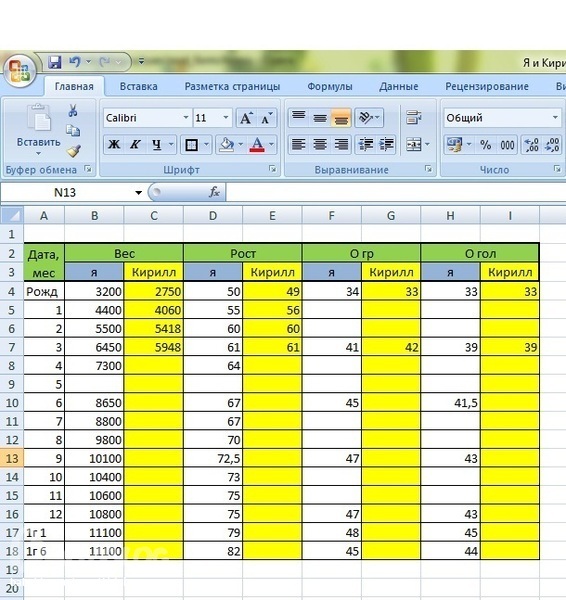This screenshot has height=600, width=566.
Task: Select cell containing 5948
Action: pyautogui.click(x=154, y=347)
